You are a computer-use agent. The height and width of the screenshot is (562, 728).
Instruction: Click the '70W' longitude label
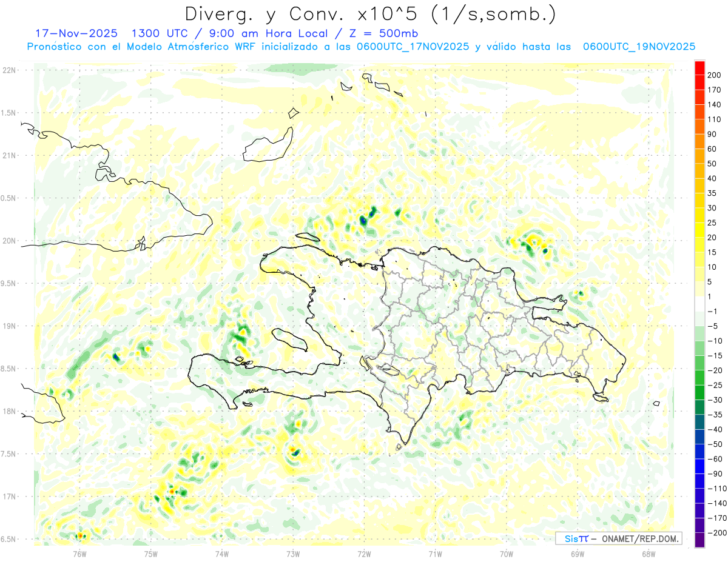506,554
